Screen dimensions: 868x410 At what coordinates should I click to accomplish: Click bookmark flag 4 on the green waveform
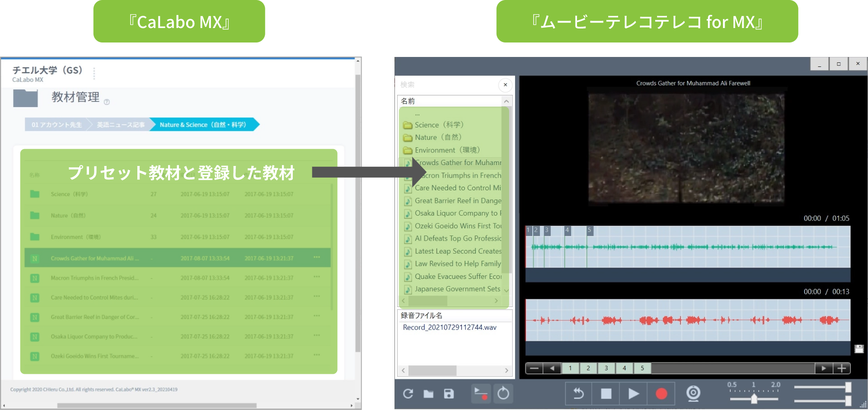pos(567,231)
